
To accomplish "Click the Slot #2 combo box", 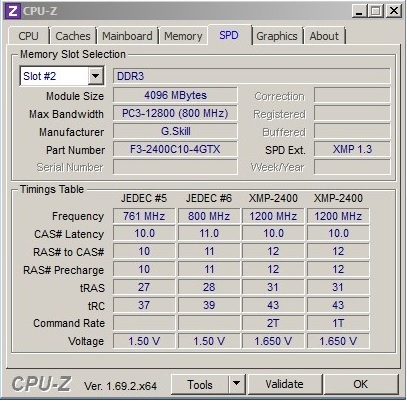I will coord(62,76).
